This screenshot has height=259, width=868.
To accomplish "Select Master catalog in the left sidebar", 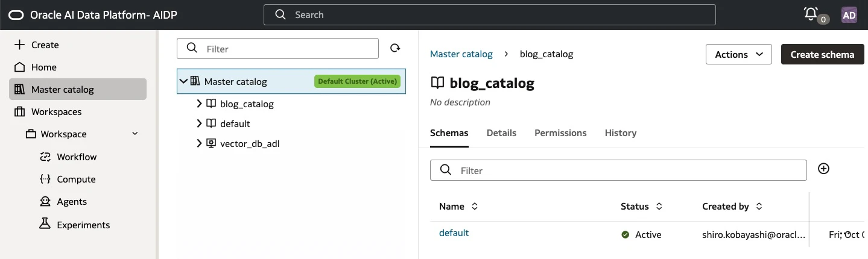I will click(78, 89).
